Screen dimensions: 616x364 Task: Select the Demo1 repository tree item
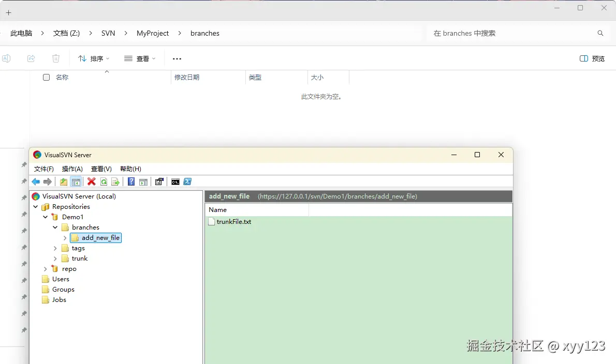(x=72, y=217)
